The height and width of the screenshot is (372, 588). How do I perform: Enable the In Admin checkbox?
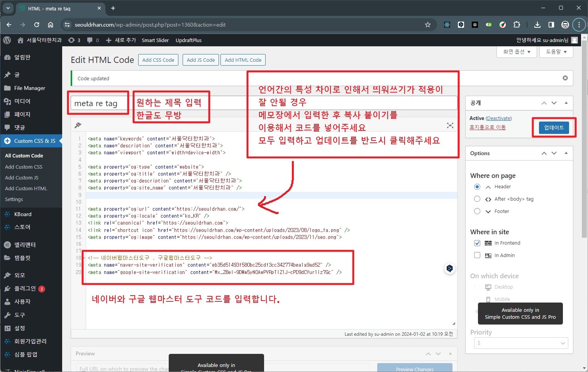point(477,255)
